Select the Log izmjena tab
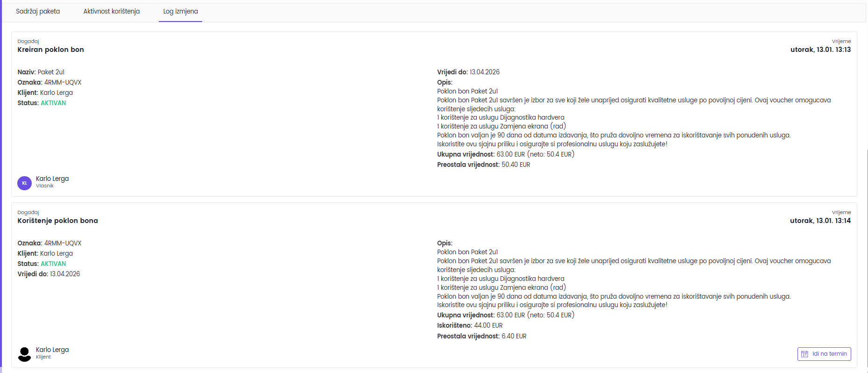 click(x=180, y=11)
